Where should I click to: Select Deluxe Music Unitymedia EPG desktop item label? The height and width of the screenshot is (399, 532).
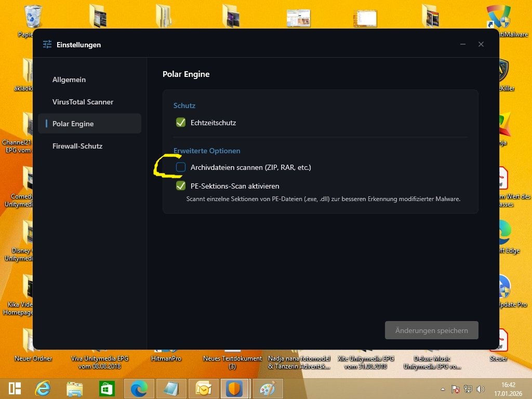[x=432, y=362]
